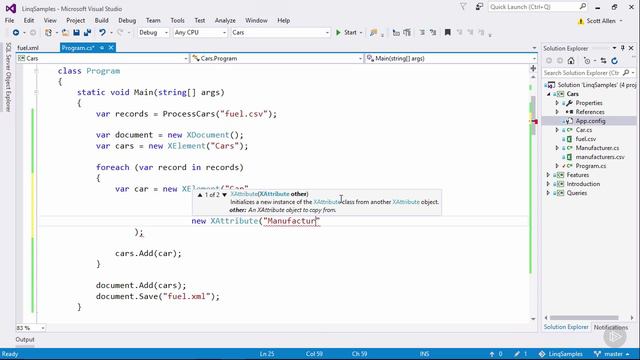Image resolution: width=640 pixels, height=360 pixels.
Task: Pin the Solution Explorer panel with pushpin
Action: (x=622, y=48)
